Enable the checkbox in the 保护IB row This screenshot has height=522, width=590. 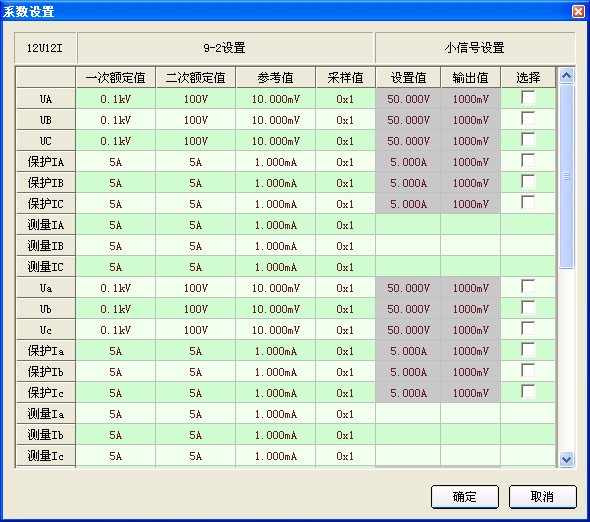(x=528, y=182)
